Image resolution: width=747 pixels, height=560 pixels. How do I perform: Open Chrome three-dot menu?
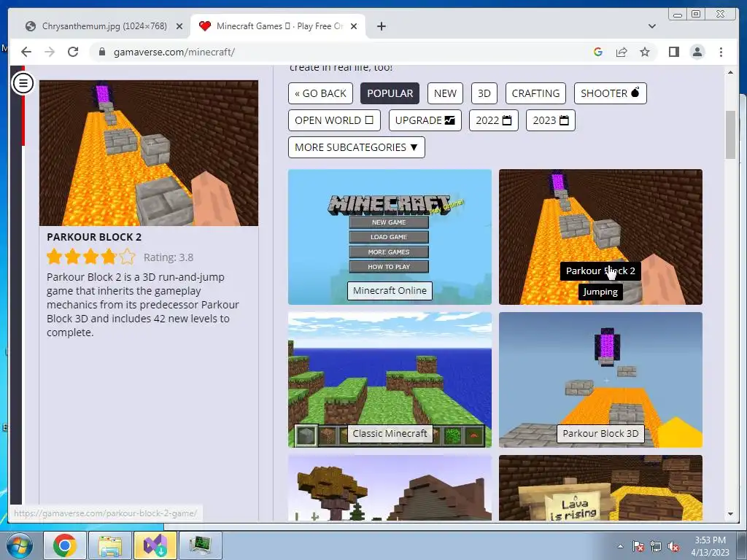pos(721,52)
